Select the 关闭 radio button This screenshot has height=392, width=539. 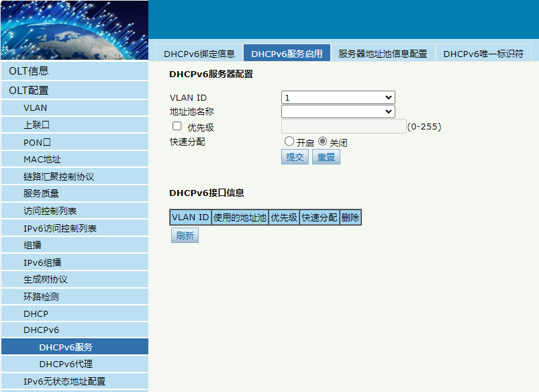click(x=322, y=142)
